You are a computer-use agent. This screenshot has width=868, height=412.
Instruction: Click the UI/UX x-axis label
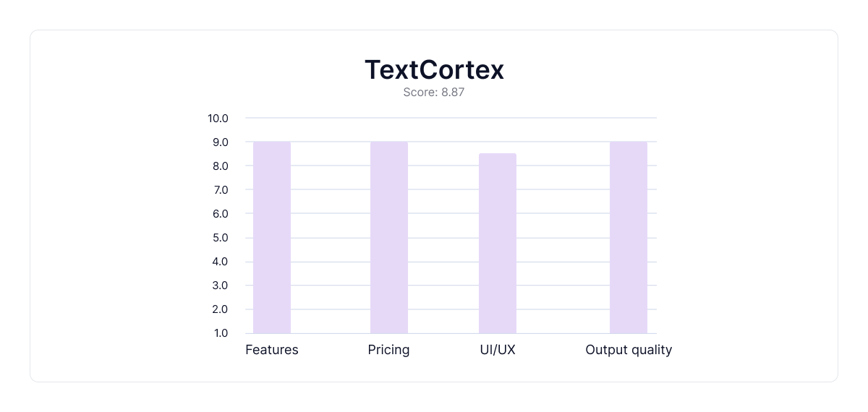pyautogui.click(x=498, y=350)
